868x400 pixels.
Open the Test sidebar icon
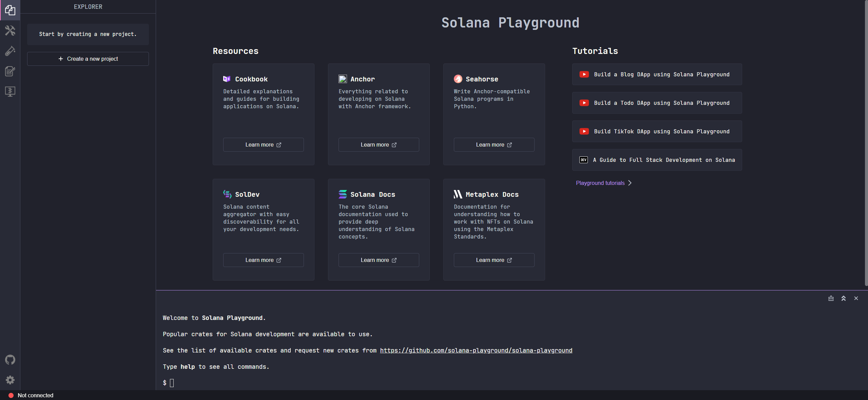click(x=10, y=51)
